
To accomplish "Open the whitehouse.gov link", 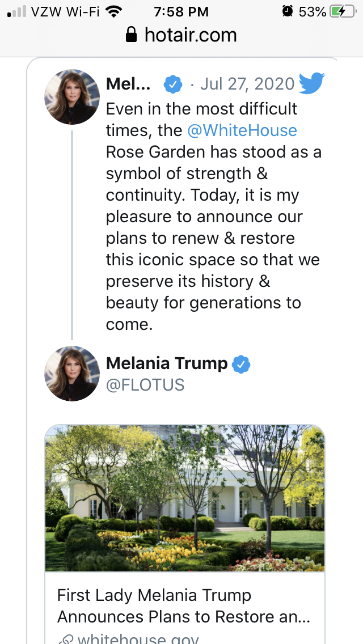I will pyautogui.click(x=138, y=639).
